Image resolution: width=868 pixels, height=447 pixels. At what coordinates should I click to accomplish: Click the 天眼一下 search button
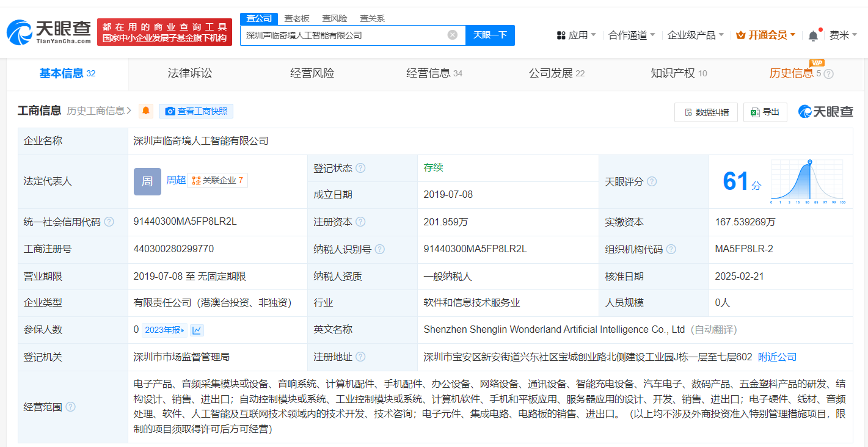click(490, 35)
